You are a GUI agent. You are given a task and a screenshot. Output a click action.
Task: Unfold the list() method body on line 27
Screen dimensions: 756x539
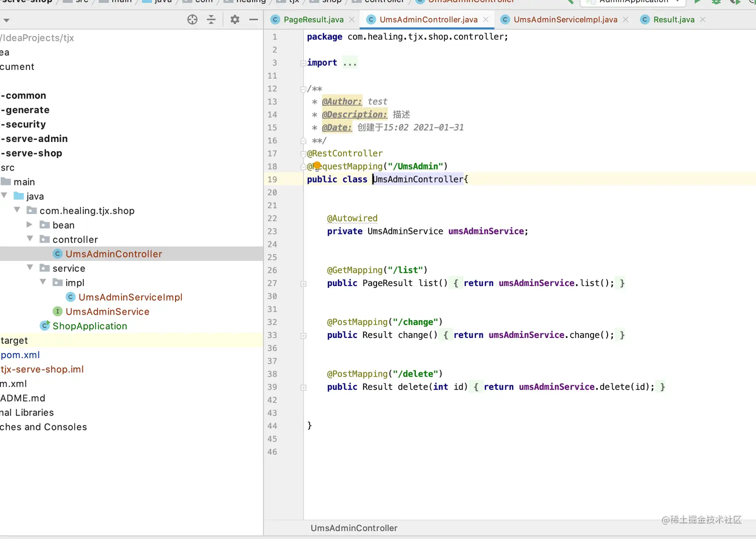click(x=303, y=283)
